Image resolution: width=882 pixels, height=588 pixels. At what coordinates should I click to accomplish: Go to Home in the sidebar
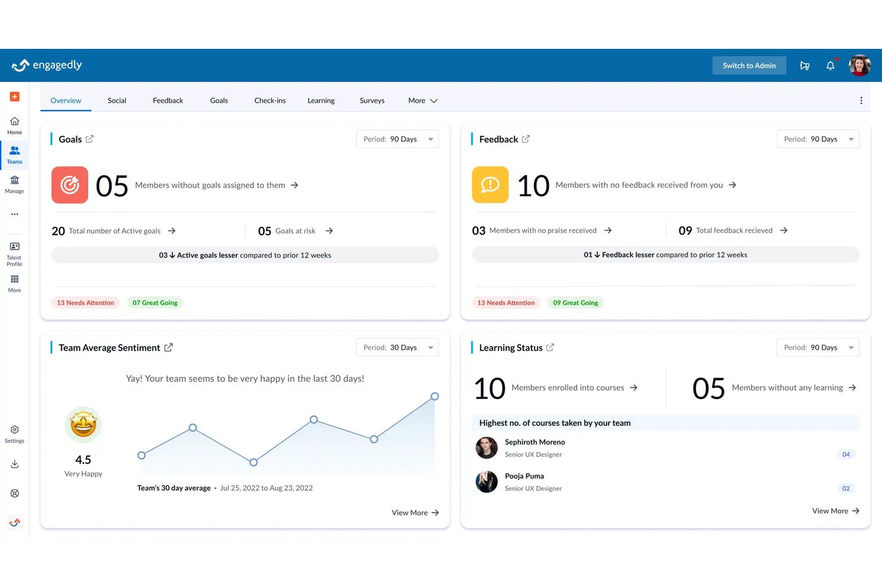(15, 126)
